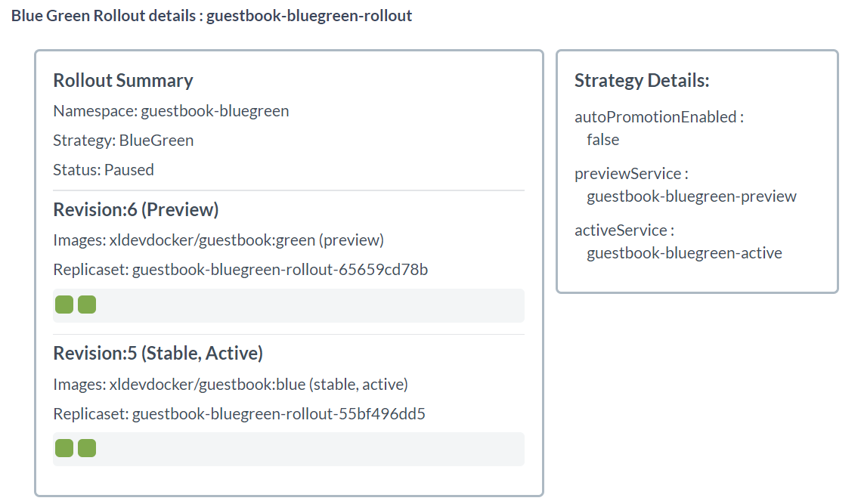Click the Strategy Details heading
This screenshot has width=861, height=504.
coord(642,81)
